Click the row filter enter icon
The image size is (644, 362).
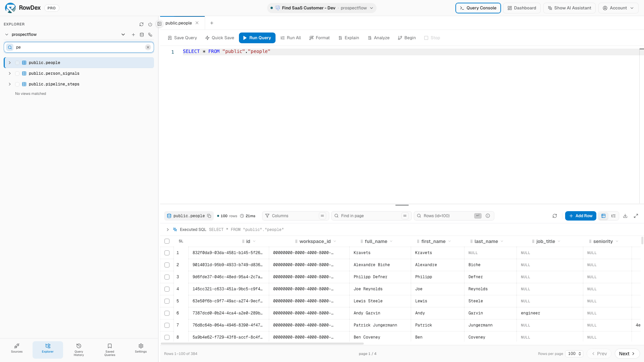click(478, 216)
